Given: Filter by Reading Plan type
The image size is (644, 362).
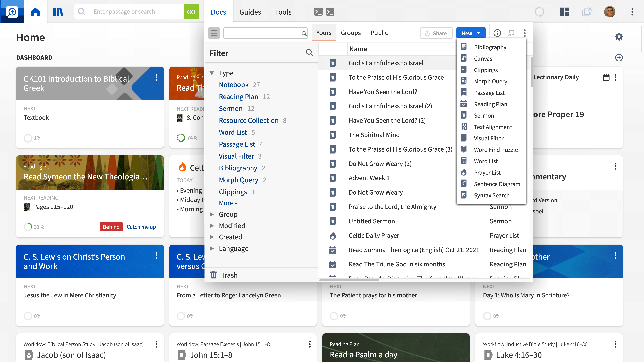Looking at the screenshot, I should click(238, 97).
